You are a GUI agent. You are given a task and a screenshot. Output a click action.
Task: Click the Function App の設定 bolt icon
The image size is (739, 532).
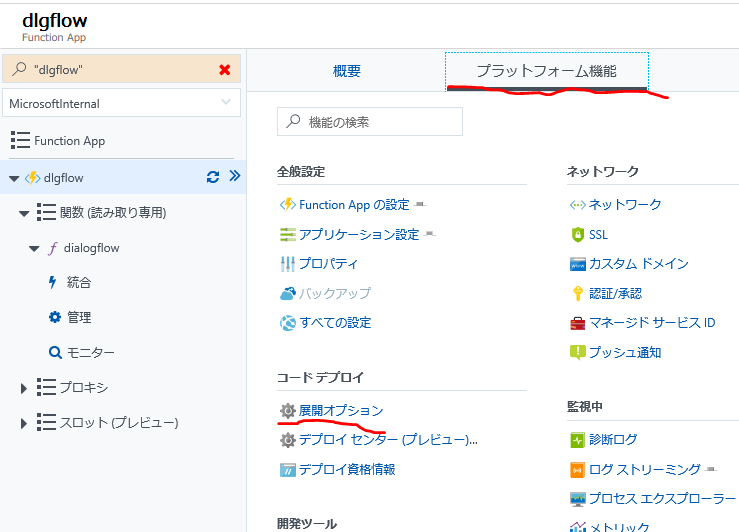coord(287,205)
